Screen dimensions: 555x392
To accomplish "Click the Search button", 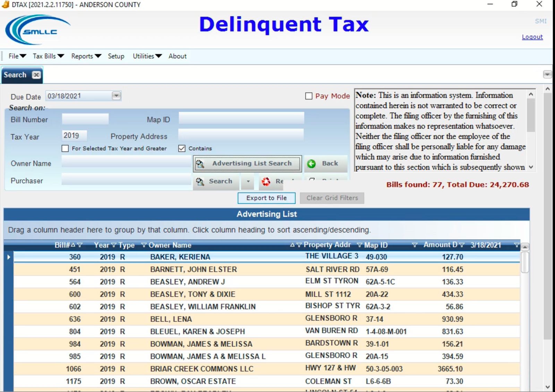I will 216,181.
